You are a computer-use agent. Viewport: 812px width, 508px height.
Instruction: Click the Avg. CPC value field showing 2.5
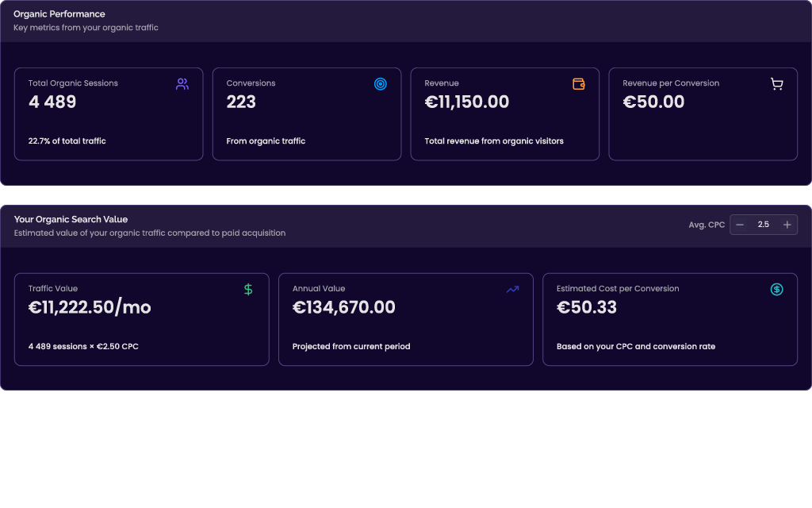(764, 225)
